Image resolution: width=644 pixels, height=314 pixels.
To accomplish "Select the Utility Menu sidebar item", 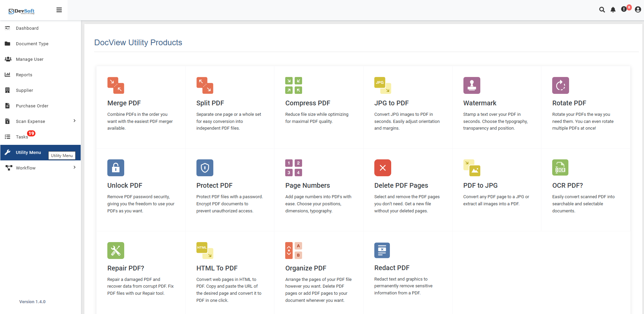I will 29,153.
